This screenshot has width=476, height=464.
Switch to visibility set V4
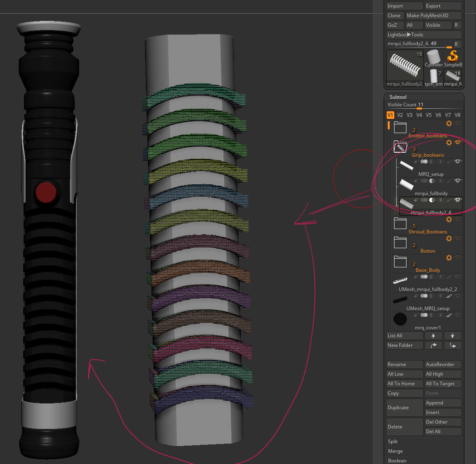tap(419, 115)
